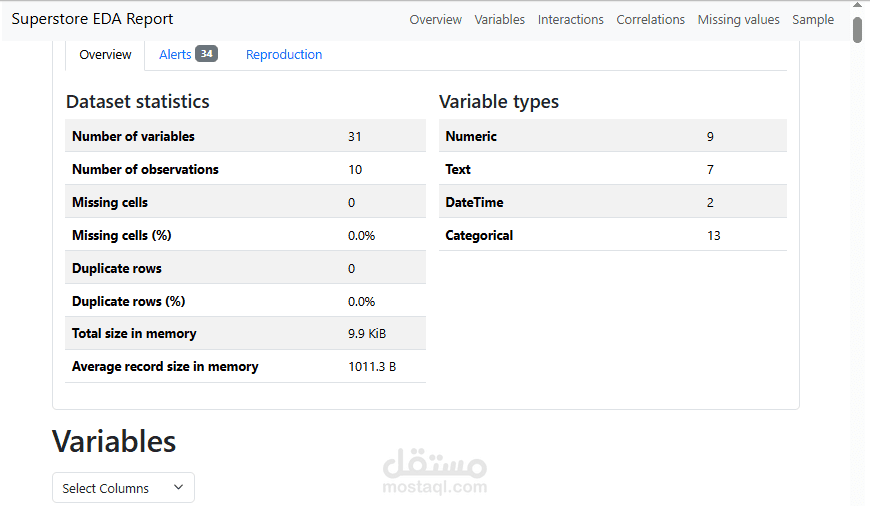Image resolution: width=870 pixels, height=506 pixels.
Task: Jump to the Interactions section link
Action: pyautogui.click(x=570, y=19)
